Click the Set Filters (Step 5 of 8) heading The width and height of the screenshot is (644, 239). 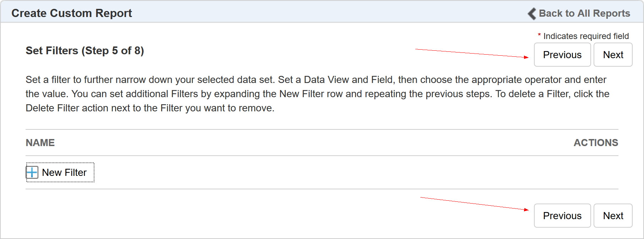click(x=85, y=51)
